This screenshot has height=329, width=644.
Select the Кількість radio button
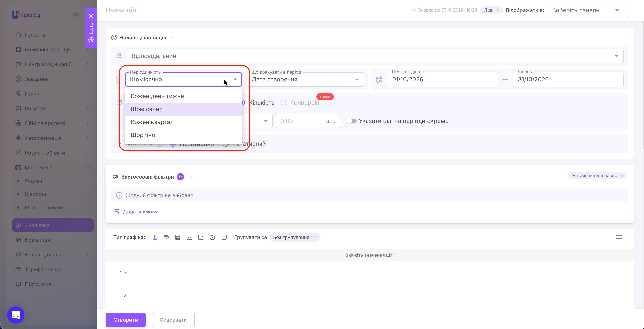(x=243, y=103)
